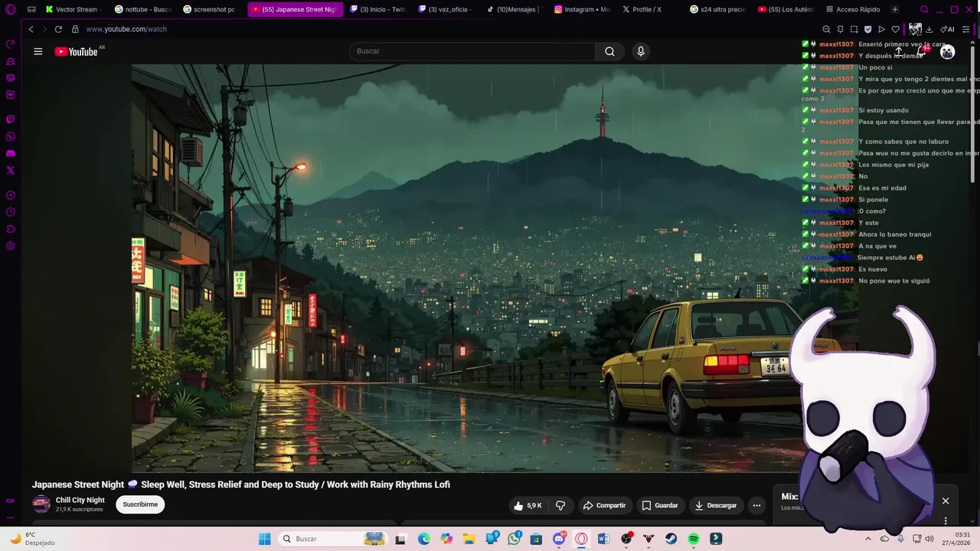The height and width of the screenshot is (551, 980).
Task: Open the Microsoft Store taskbar icon
Action: (x=536, y=539)
